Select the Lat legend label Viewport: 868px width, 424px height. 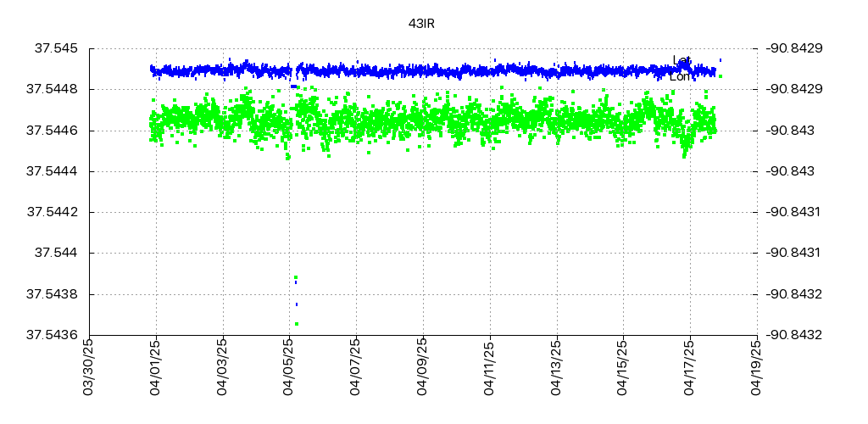(x=681, y=60)
